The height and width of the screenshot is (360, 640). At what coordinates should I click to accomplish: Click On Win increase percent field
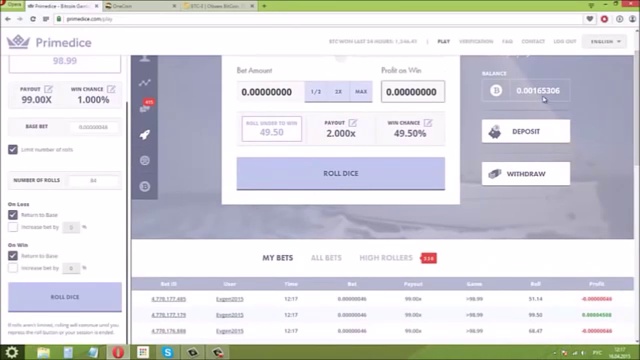71,268
